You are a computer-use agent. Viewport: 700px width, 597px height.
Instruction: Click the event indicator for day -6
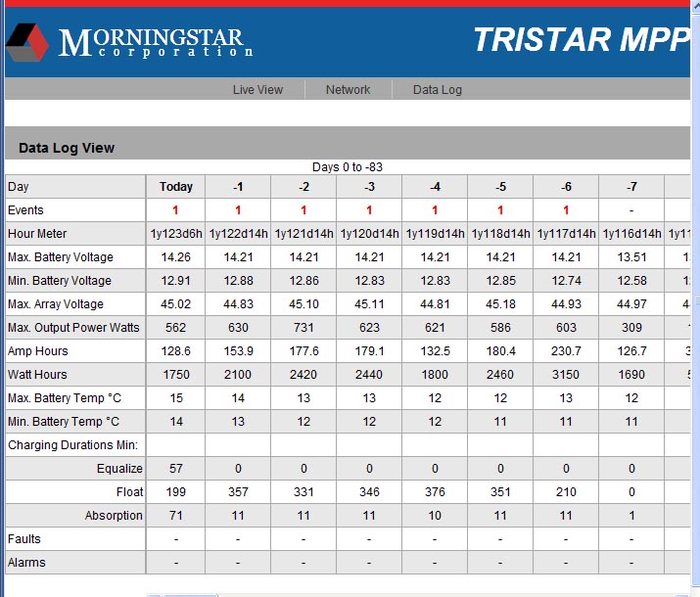566,210
